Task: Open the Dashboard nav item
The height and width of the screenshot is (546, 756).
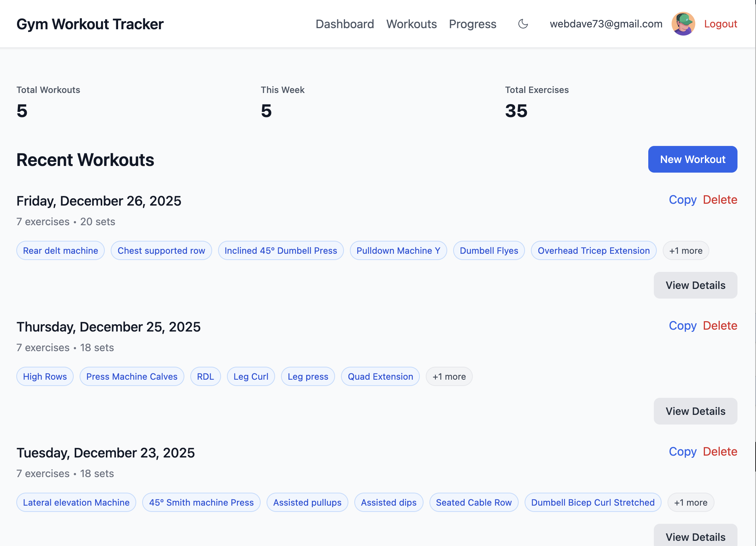Action: (x=345, y=24)
